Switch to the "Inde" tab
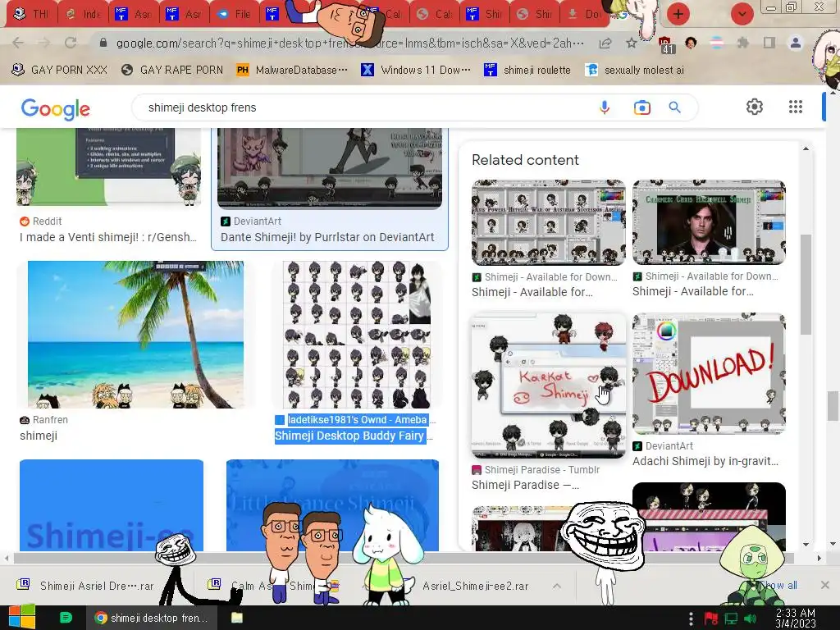The height and width of the screenshot is (630, 840). [x=83, y=14]
